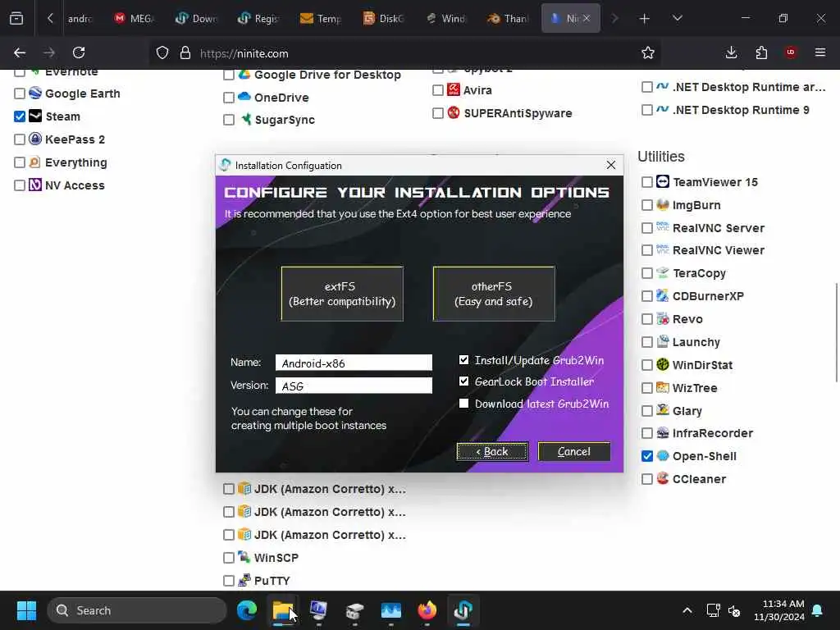Open Firefox from the taskbar
The width and height of the screenshot is (840, 630).
(427, 610)
